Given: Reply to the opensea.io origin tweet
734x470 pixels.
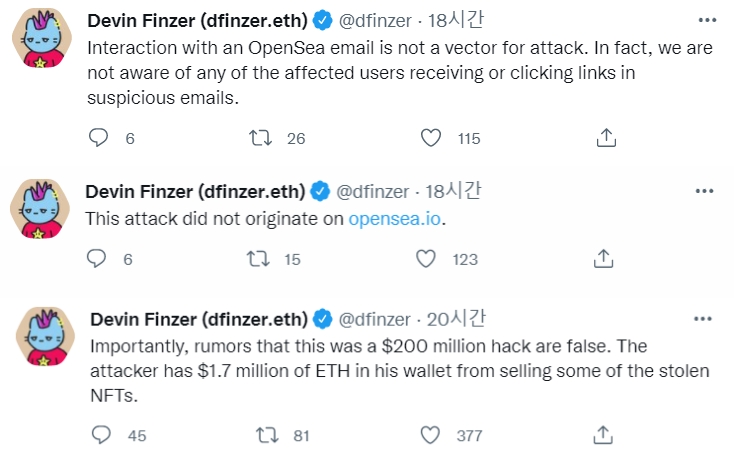Looking at the screenshot, I should (x=96, y=258).
